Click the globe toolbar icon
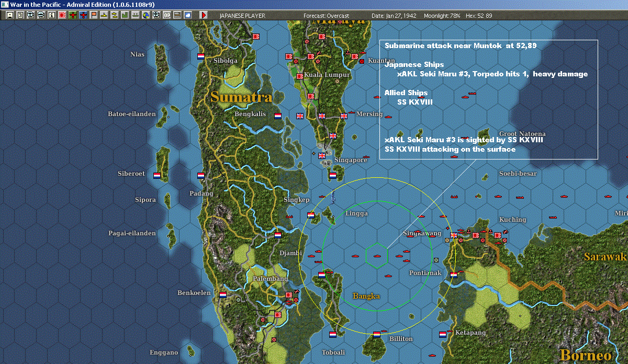This screenshot has width=628, height=364. 146,15
